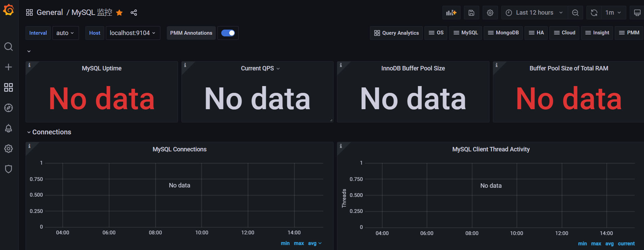Viewport: 644px width, 250px height.
Task: Open the MongoDB dashboards menu
Action: [x=503, y=33]
